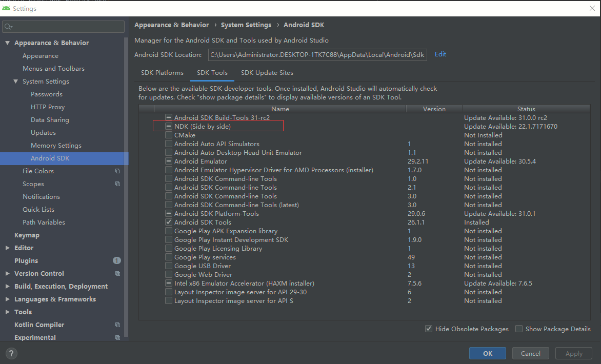Image resolution: width=601 pixels, height=364 pixels.
Task: Open the SDK Update Sites tab
Action: coord(267,73)
